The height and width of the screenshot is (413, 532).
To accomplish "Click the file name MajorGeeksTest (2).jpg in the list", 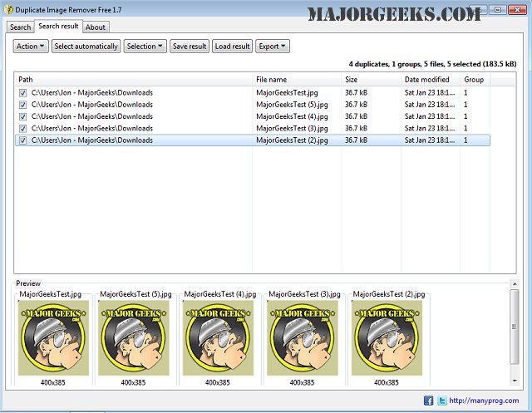I will click(x=292, y=140).
